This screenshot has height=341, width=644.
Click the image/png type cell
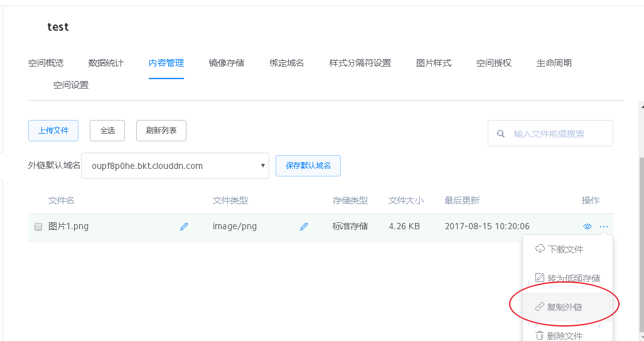(x=235, y=226)
